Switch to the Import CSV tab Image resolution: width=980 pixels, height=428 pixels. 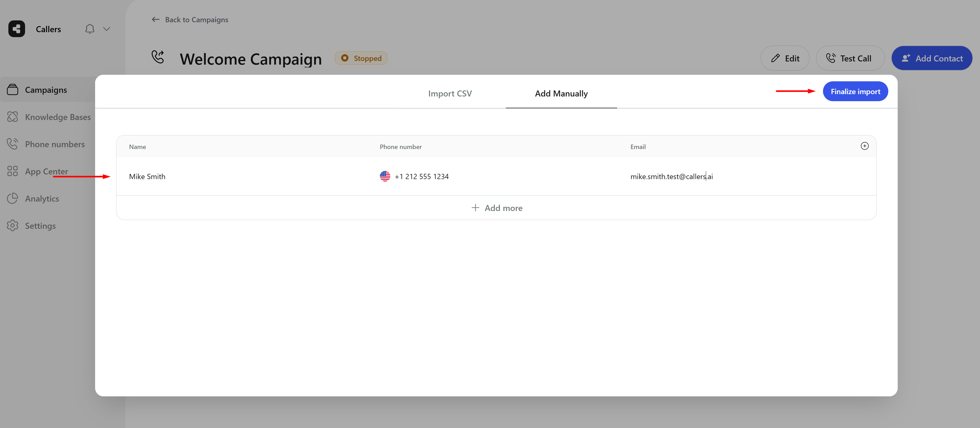pos(450,93)
